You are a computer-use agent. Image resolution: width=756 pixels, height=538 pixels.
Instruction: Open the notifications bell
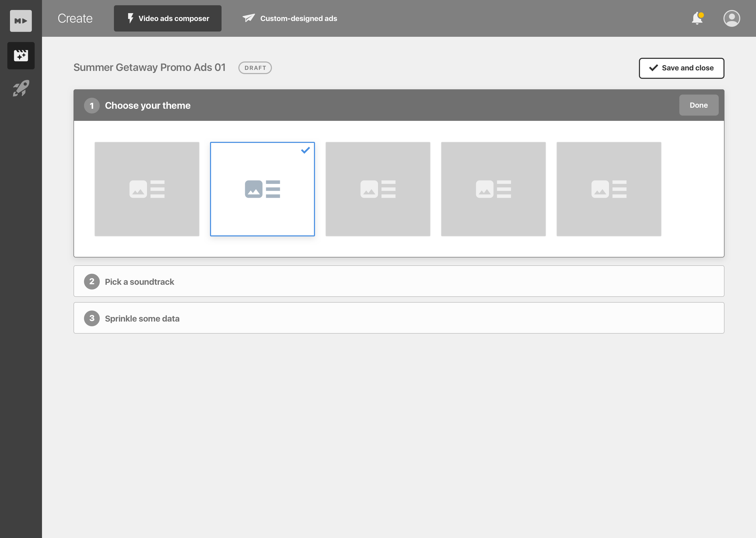[697, 18]
